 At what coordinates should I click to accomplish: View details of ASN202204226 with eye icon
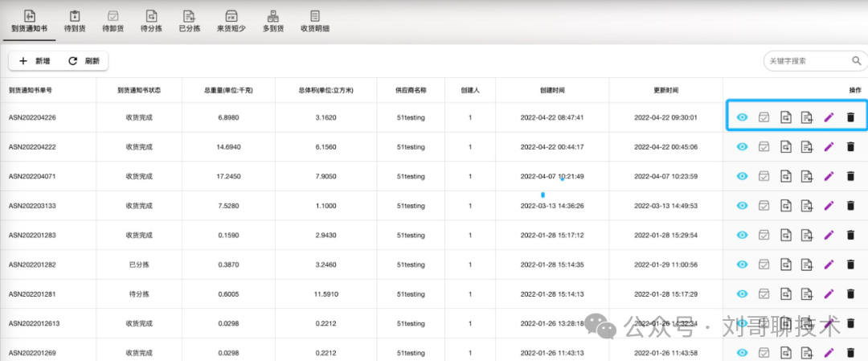[x=743, y=117]
